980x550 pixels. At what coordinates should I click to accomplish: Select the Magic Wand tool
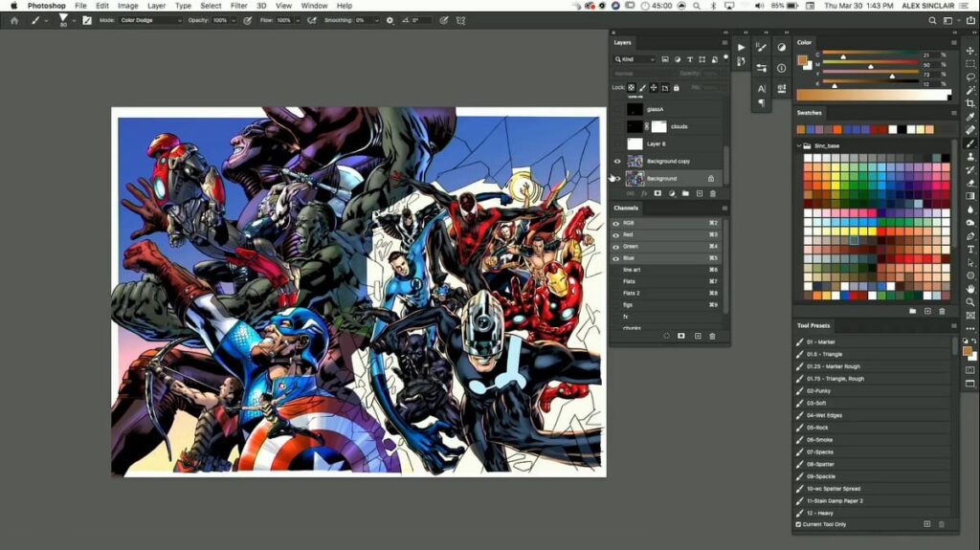[970, 90]
